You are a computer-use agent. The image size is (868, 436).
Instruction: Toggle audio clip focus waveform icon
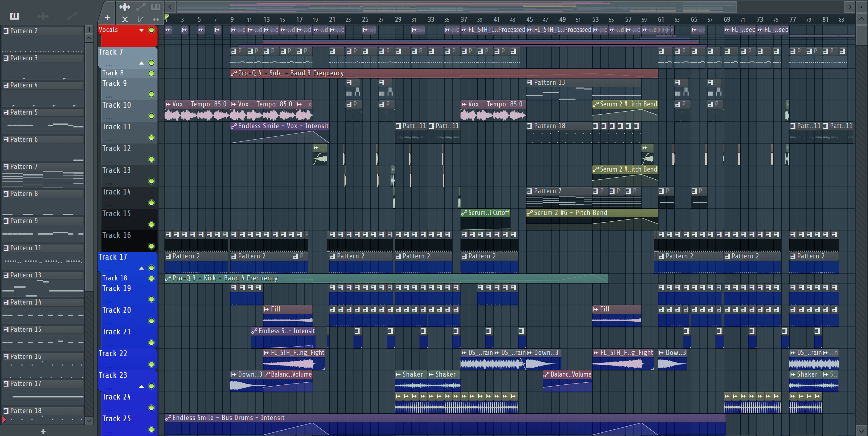[125, 7]
